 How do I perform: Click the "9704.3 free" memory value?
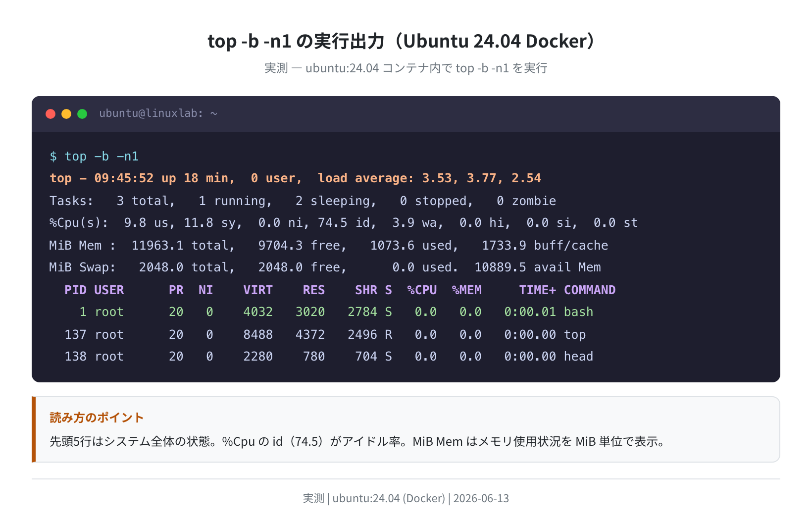[x=299, y=246]
